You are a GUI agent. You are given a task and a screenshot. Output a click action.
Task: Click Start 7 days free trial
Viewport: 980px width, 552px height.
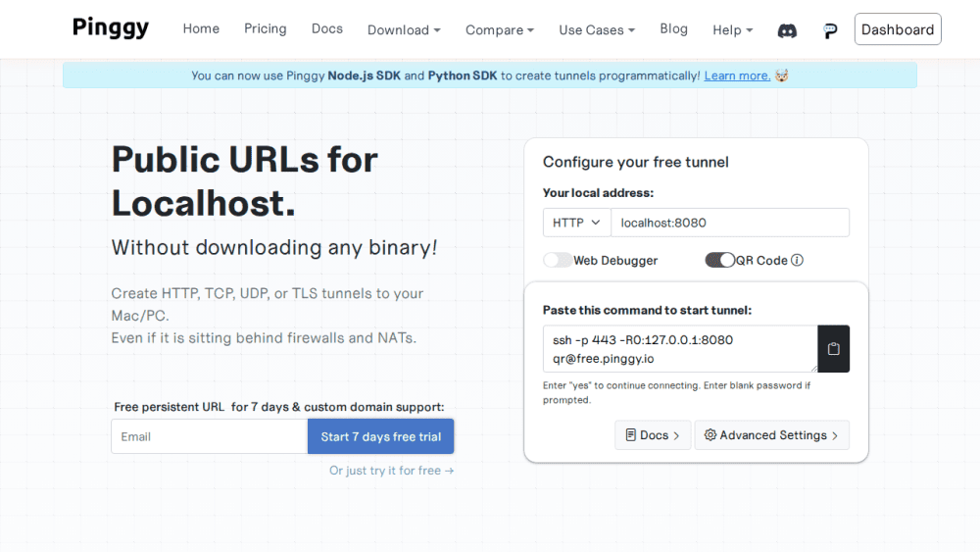click(x=380, y=436)
